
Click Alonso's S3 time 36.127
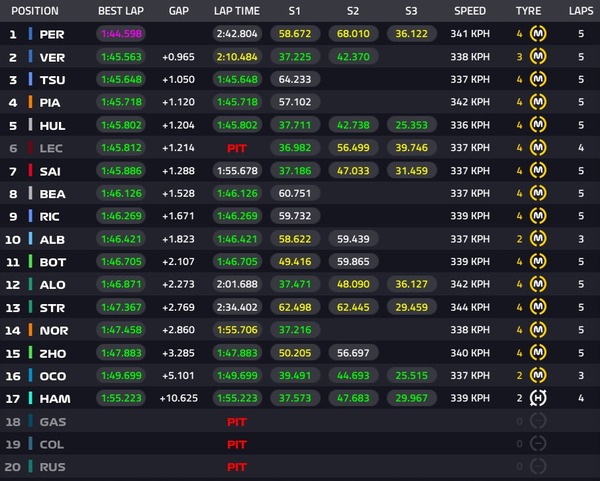pos(411,284)
